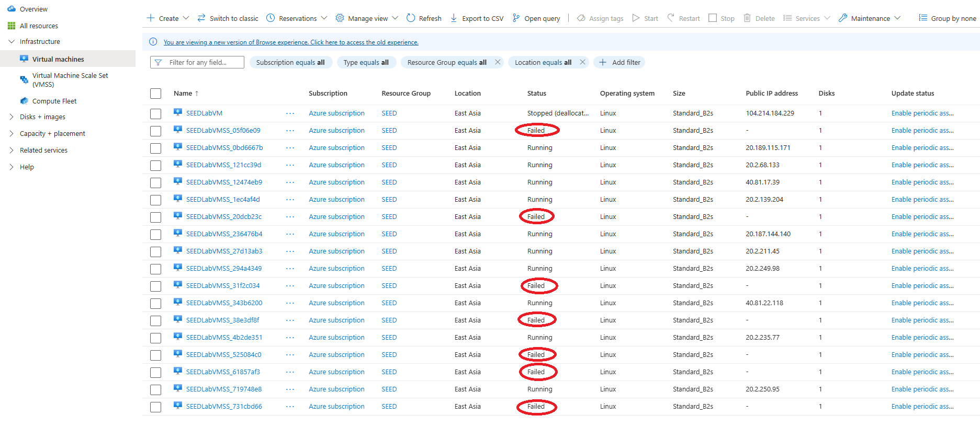Image resolution: width=980 pixels, height=427 pixels.
Task: Click the Assign tags icon
Action: [x=581, y=18]
